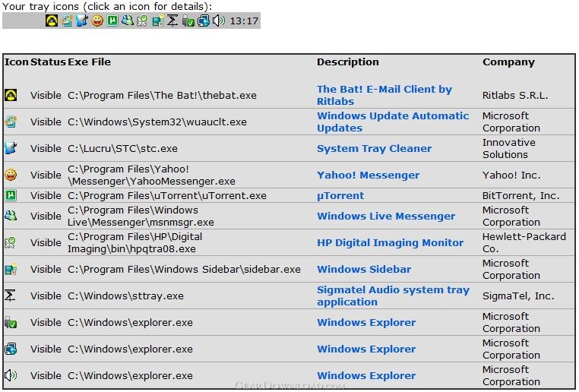
Task: Click the Exe File column header
Action: 89,62
